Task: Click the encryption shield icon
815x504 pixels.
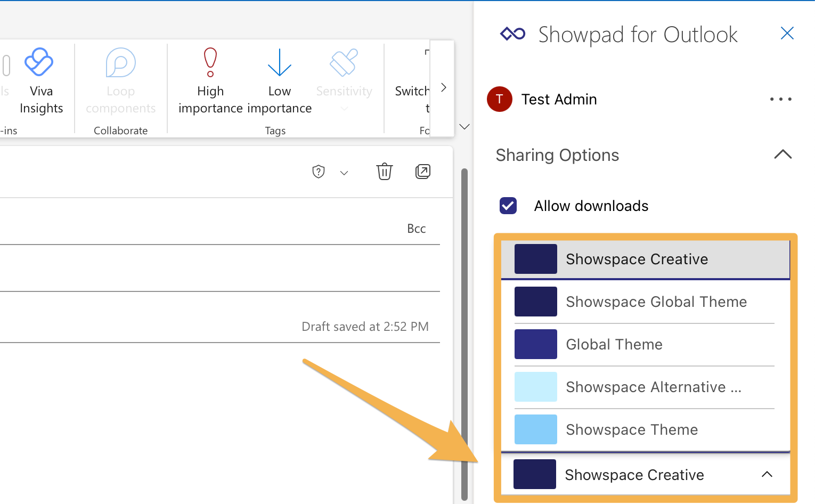Action: [319, 172]
